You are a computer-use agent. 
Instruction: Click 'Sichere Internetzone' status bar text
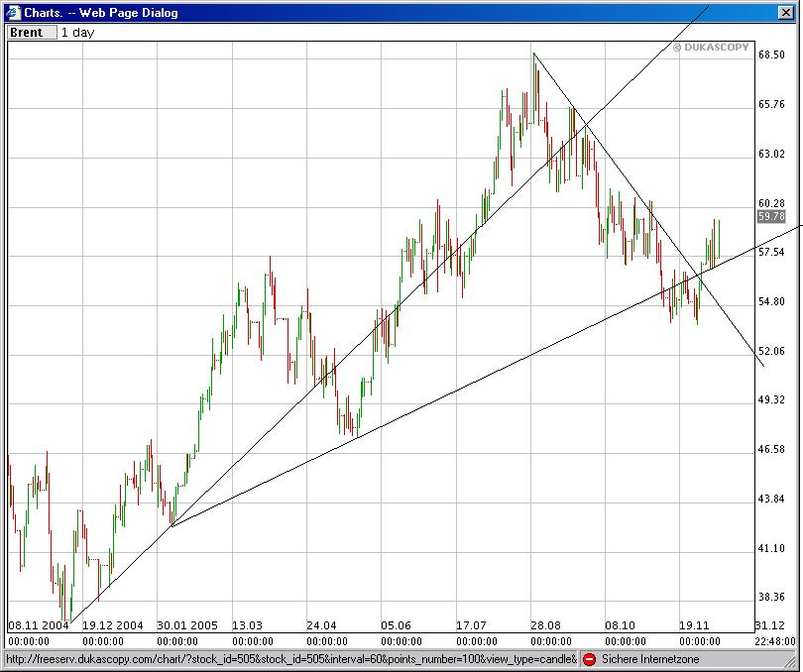(650, 659)
